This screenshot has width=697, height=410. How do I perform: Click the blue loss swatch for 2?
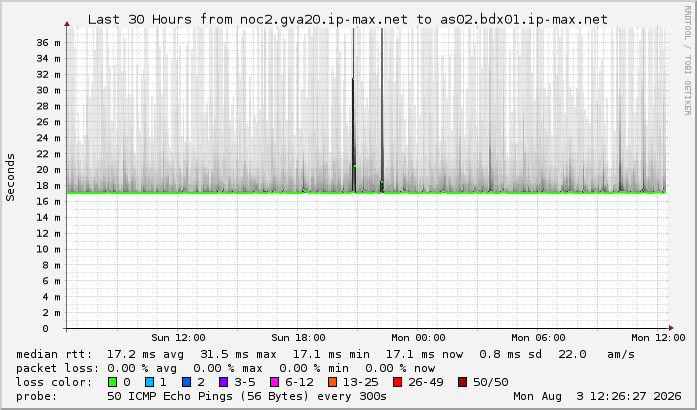tap(187, 382)
